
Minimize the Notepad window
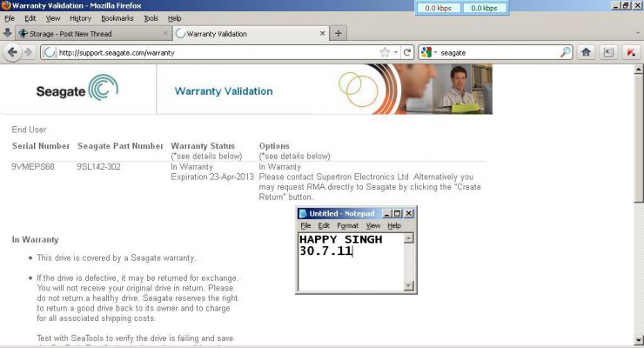click(x=386, y=213)
